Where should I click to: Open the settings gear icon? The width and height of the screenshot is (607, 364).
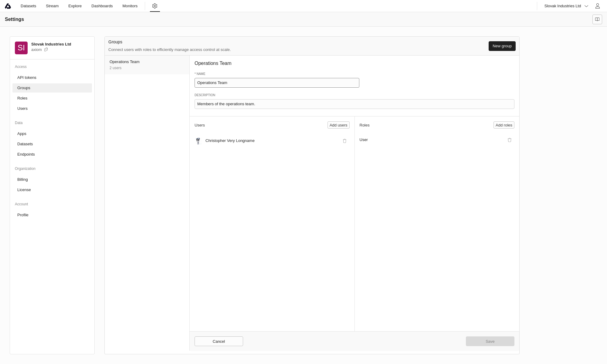pos(155,6)
